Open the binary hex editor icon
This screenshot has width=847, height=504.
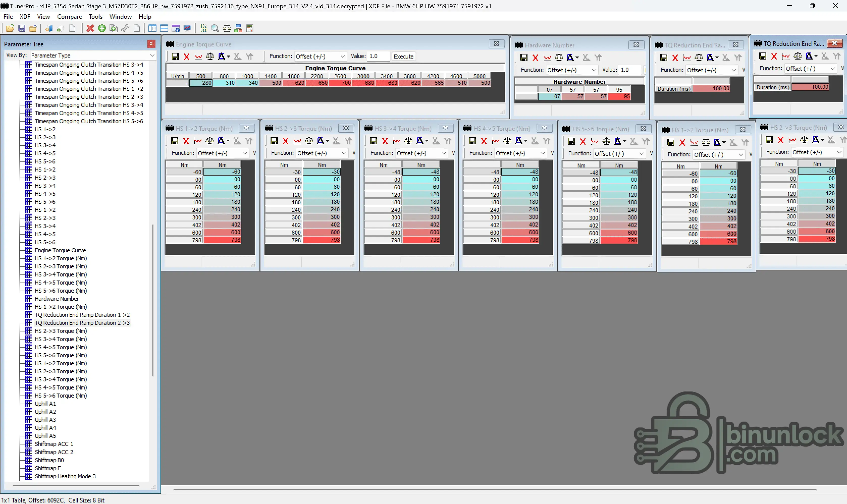pos(203,28)
